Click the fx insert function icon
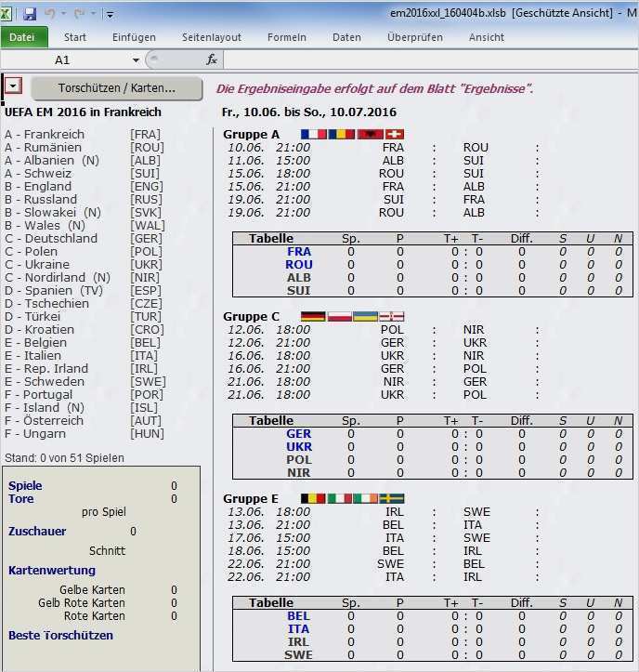 click(x=212, y=59)
